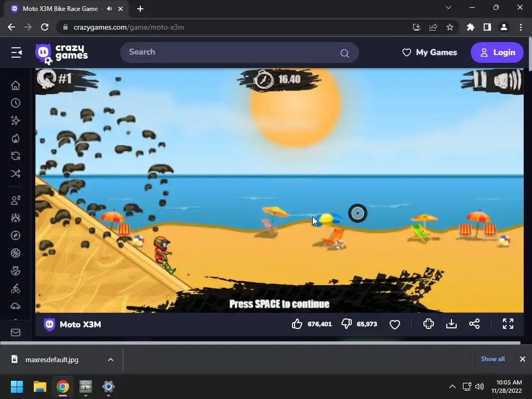Viewport: 532px width, 399px height.
Task: Click Show all downloads link
Action: tap(493, 359)
